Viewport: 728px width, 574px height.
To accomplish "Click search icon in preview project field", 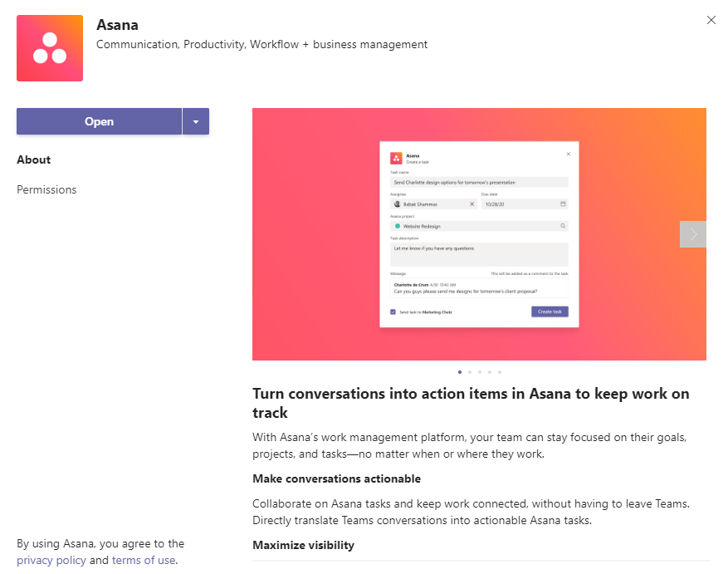I will point(563,226).
